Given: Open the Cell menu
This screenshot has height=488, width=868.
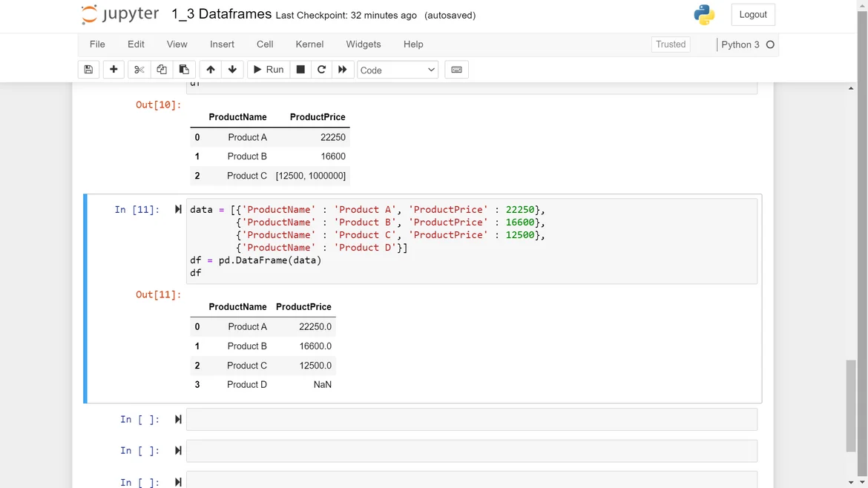Looking at the screenshot, I should 265,44.
